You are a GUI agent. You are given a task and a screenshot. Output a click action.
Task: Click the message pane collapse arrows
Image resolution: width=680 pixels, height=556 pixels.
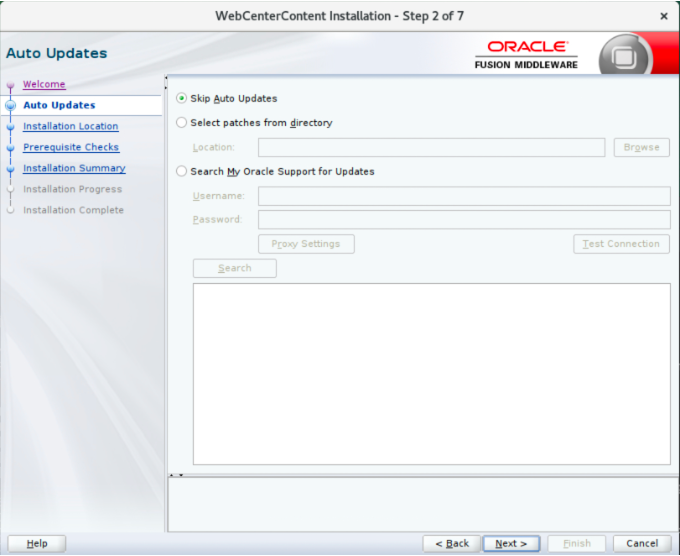tap(176, 475)
